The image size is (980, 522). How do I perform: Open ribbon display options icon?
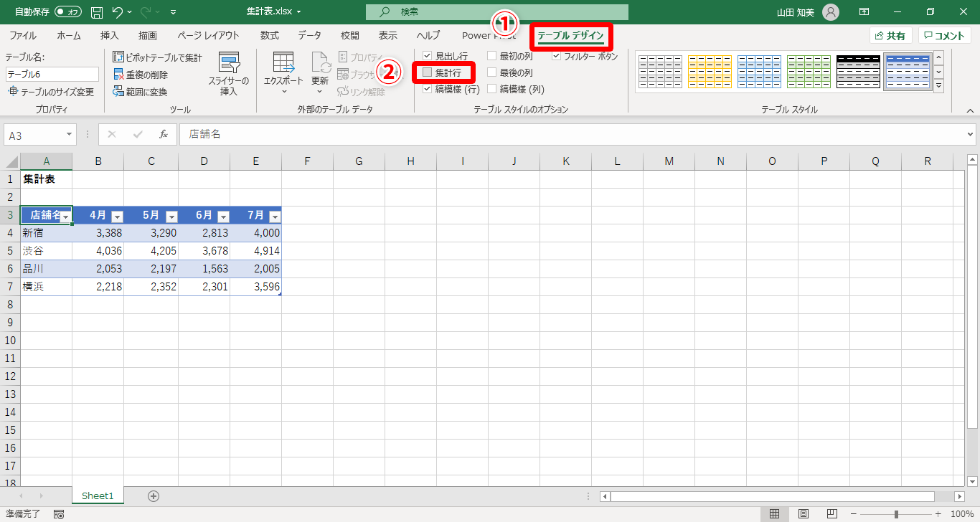864,12
